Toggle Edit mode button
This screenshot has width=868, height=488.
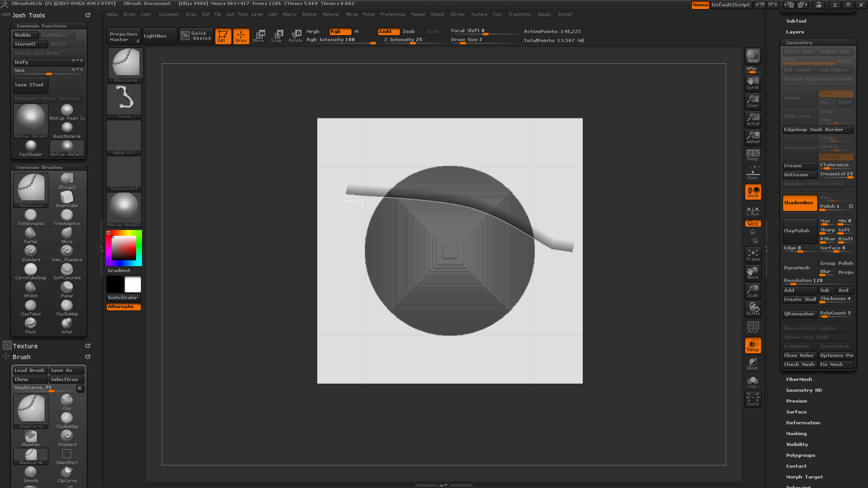click(x=223, y=36)
